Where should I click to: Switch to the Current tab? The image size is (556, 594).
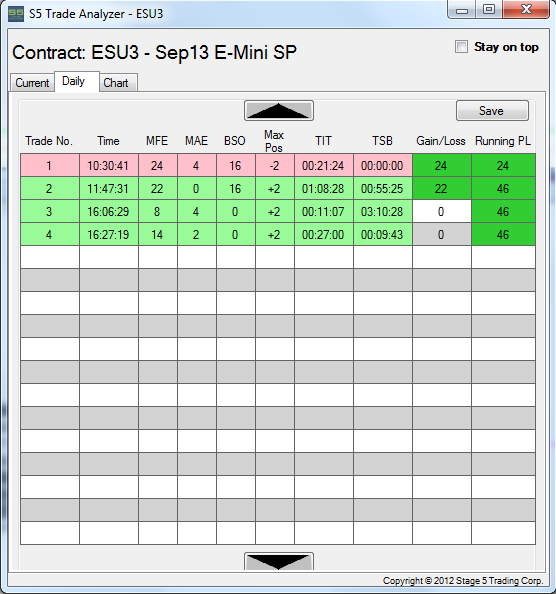[x=32, y=82]
